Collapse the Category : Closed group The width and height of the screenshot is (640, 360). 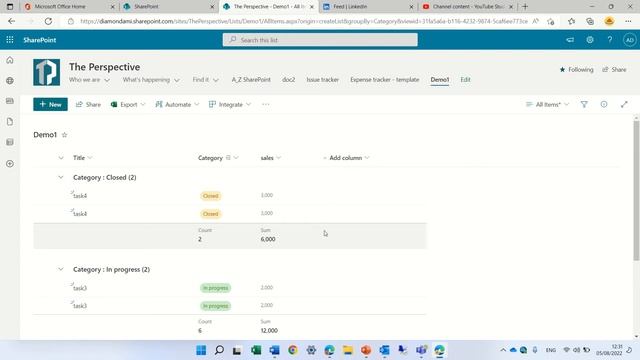coord(61,177)
